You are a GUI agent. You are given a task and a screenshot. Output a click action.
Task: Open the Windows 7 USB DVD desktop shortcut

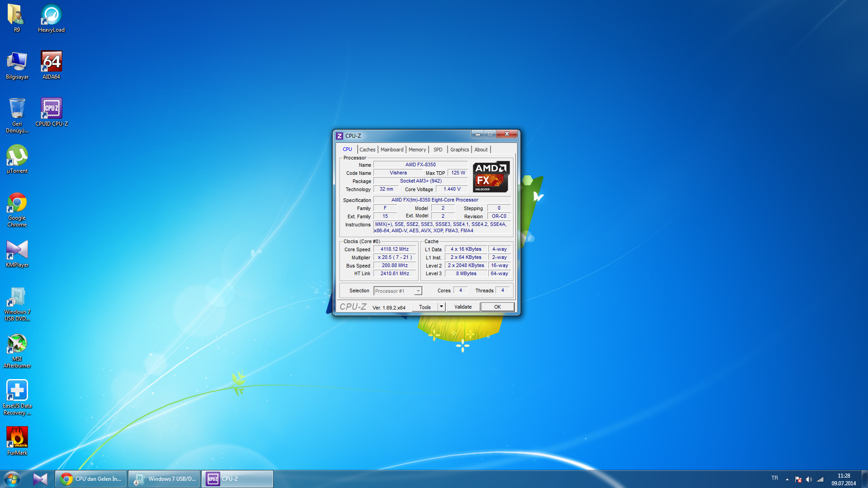[17, 303]
